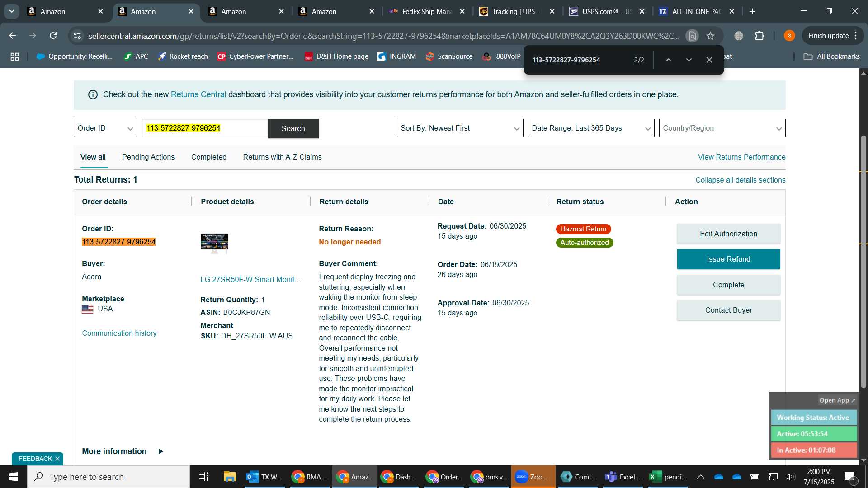
Task: Open the ScanSource bookmark
Action: click(449, 56)
